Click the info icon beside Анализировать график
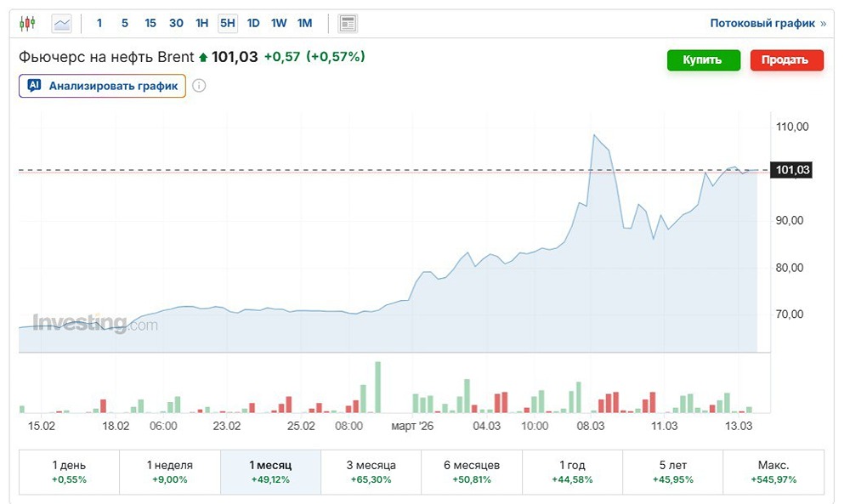 tap(199, 86)
